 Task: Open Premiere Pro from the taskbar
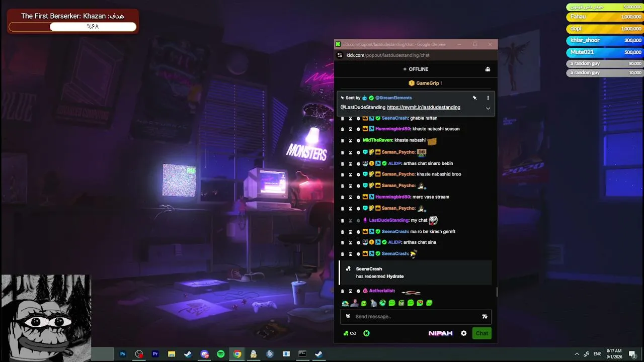coord(155,354)
